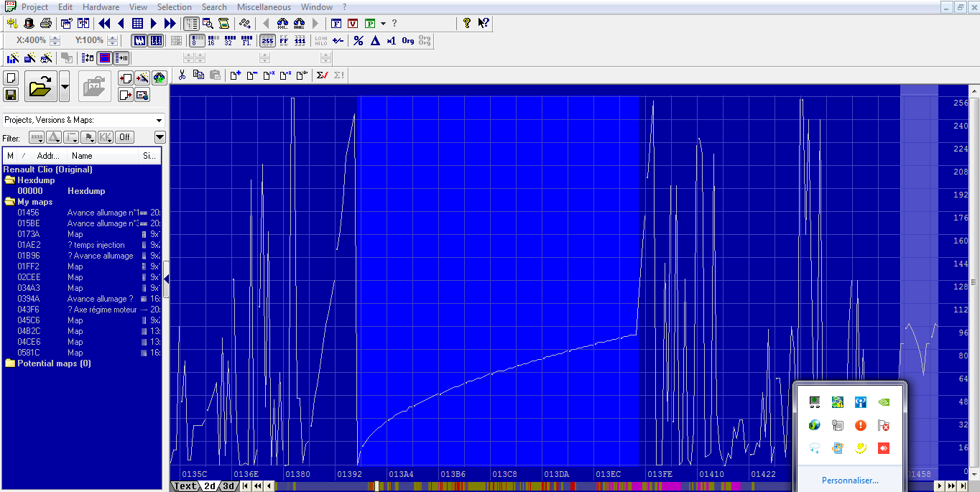Viewport: 980px width, 492px height.
Task: Toggle hexadecimal FF number format
Action: coord(284,40)
